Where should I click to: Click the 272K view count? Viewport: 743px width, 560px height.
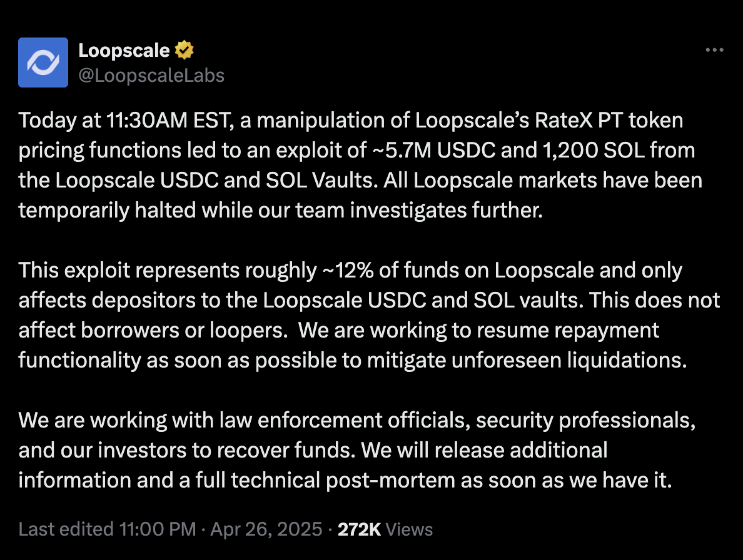pos(359,529)
